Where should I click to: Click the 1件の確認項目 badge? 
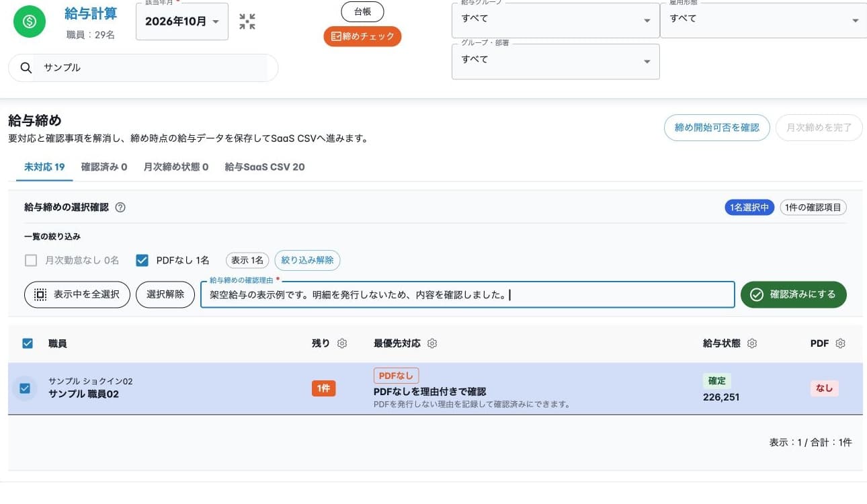coord(813,208)
